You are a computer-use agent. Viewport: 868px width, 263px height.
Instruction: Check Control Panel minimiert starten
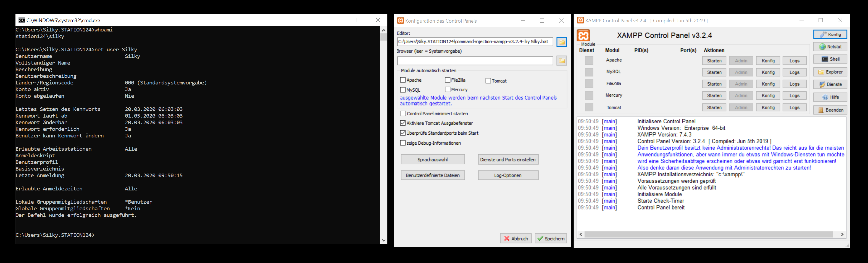tap(403, 113)
